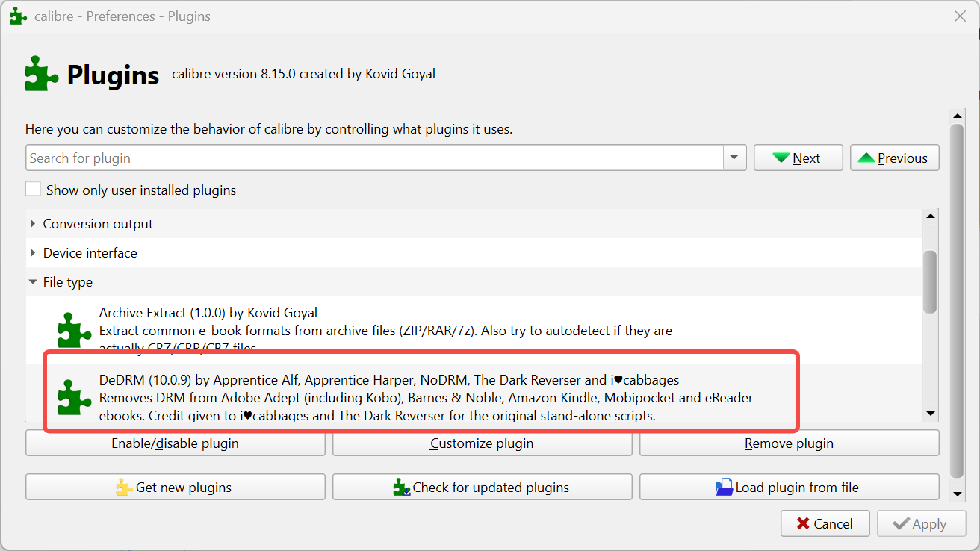Click the greyed Apply button
Viewport: 980px width, 551px height.
tap(921, 523)
